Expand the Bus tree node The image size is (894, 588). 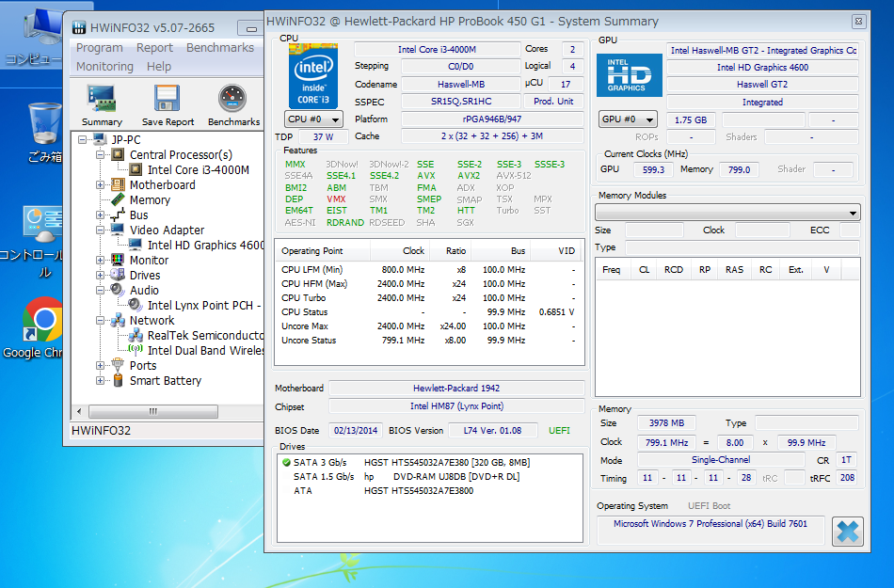click(101, 215)
